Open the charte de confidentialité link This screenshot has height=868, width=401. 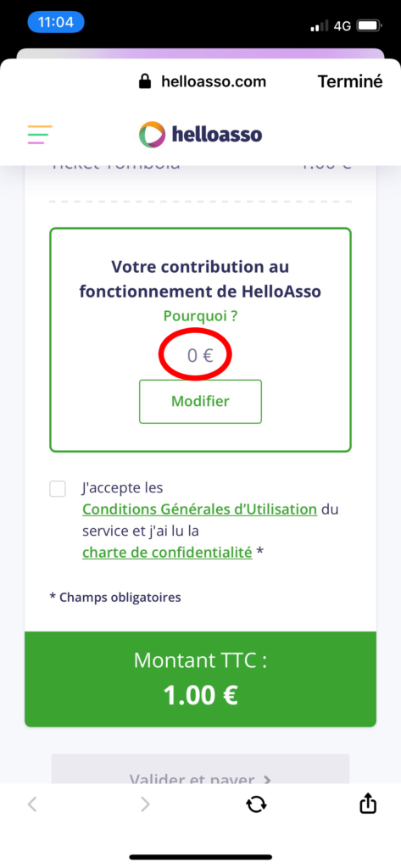tap(167, 552)
